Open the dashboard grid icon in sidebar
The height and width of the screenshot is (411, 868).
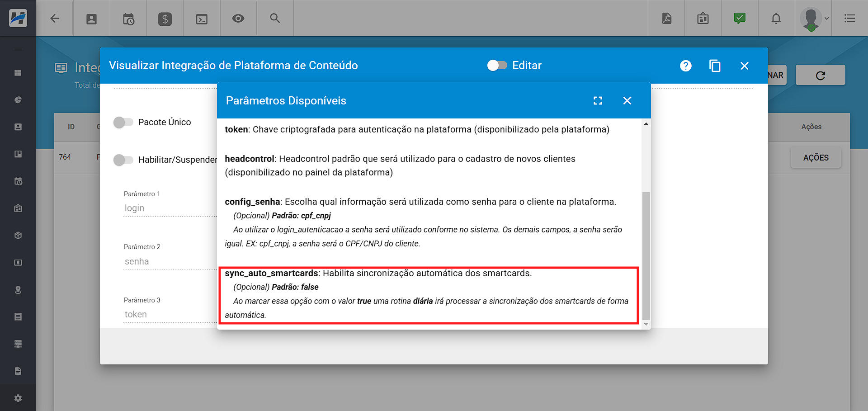pyautogui.click(x=18, y=73)
